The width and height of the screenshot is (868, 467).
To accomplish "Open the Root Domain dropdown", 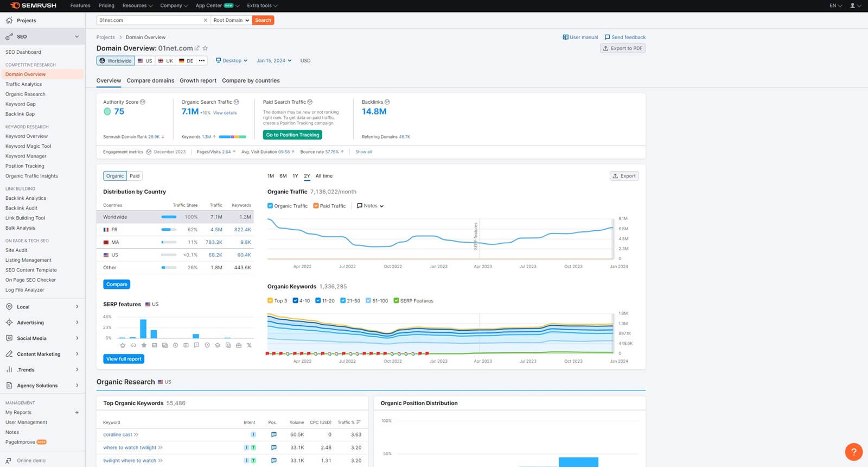I will pos(231,20).
